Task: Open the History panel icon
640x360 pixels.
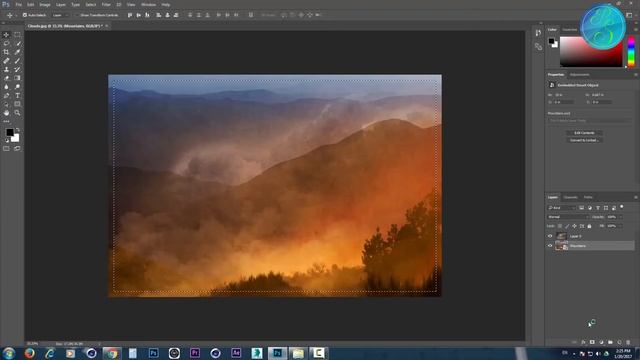Action: tap(538, 33)
